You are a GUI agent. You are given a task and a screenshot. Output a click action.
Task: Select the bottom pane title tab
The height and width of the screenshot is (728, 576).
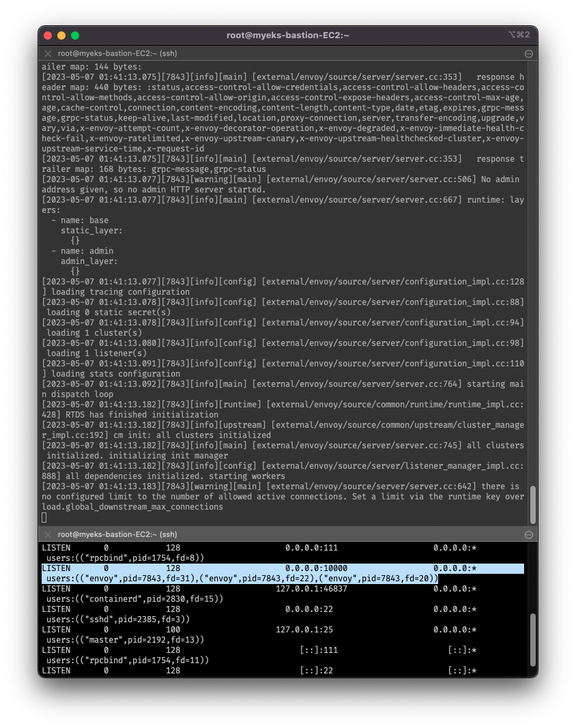click(x=117, y=534)
